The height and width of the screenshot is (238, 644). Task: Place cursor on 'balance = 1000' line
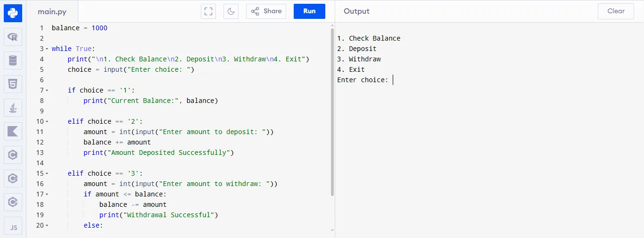[80, 28]
